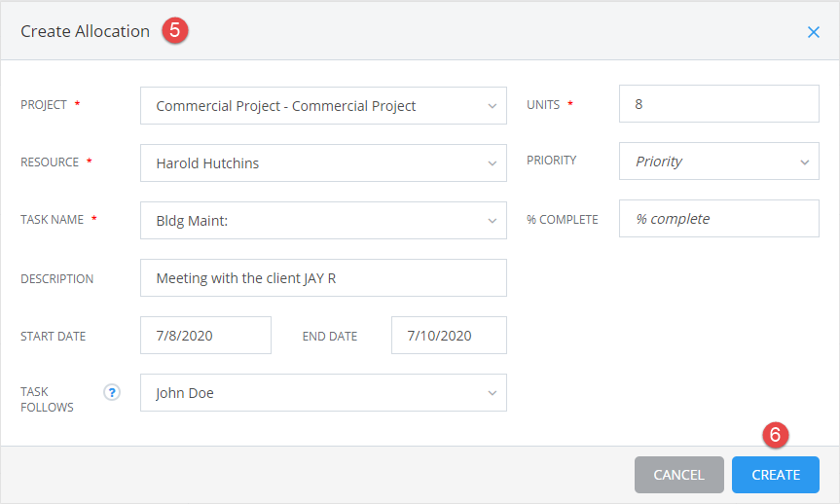
Task: Click the CANCEL button
Action: coord(678,475)
